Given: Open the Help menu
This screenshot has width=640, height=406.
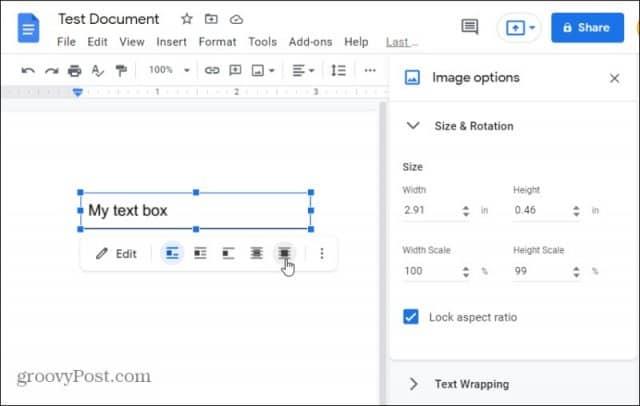Looking at the screenshot, I should pos(356,42).
